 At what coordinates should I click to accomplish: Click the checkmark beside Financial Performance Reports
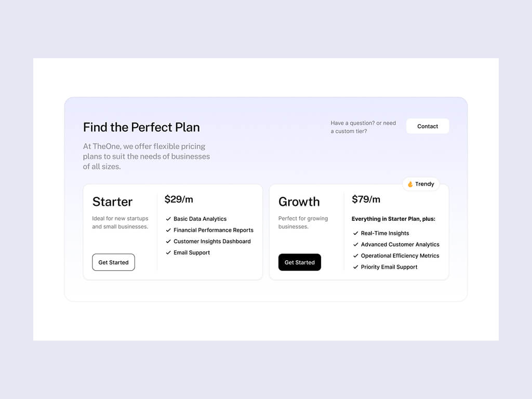(x=168, y=230)
